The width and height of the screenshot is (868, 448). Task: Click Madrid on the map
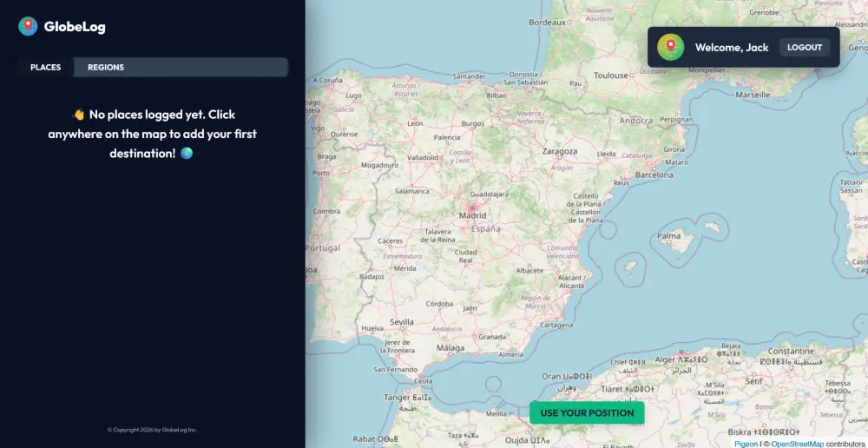(x=473, y=215)
